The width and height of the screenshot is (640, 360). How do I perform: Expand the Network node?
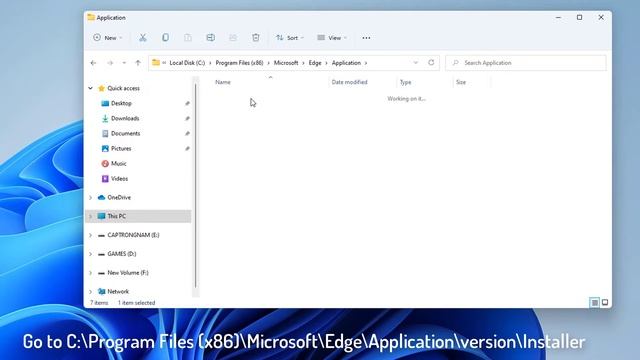[x=91, y=291]
